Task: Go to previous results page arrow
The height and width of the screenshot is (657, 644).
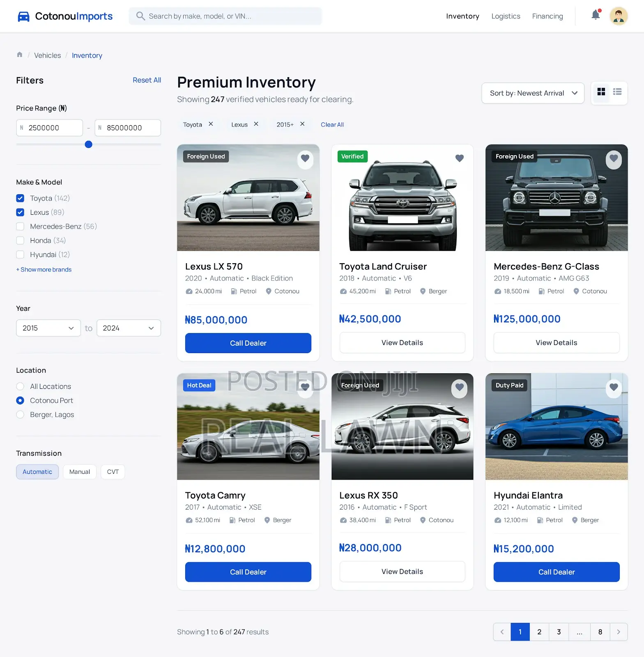Action: (502, 632)
